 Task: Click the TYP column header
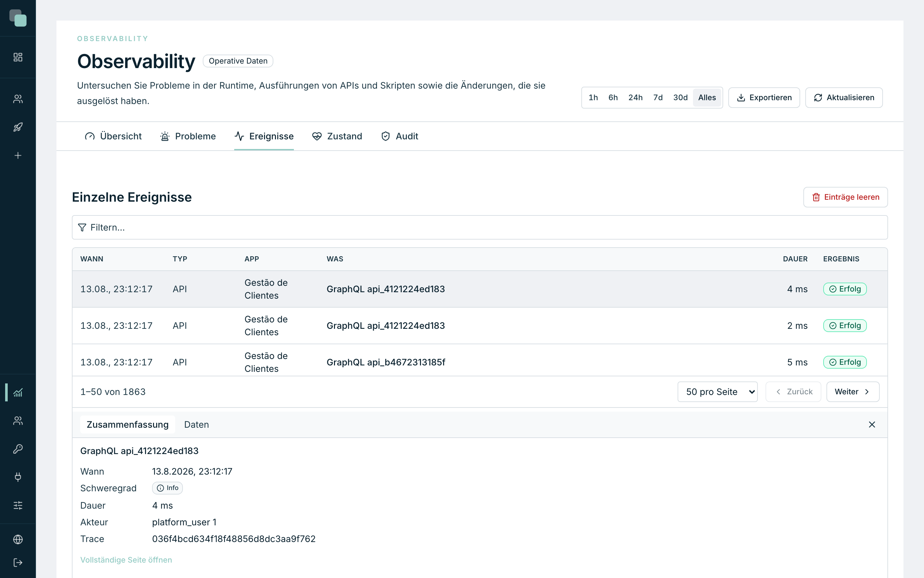click(180, 259)
